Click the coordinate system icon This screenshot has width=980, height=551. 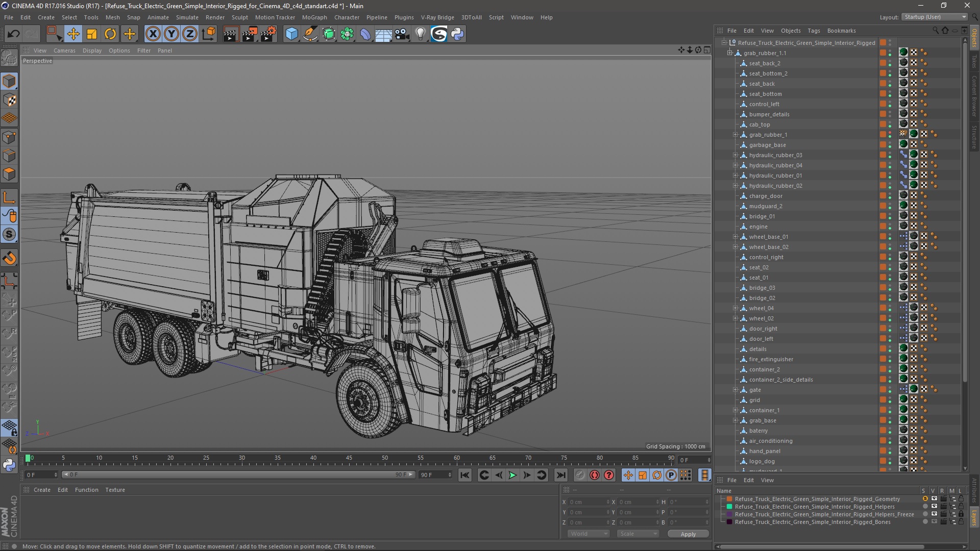point(208,34)
